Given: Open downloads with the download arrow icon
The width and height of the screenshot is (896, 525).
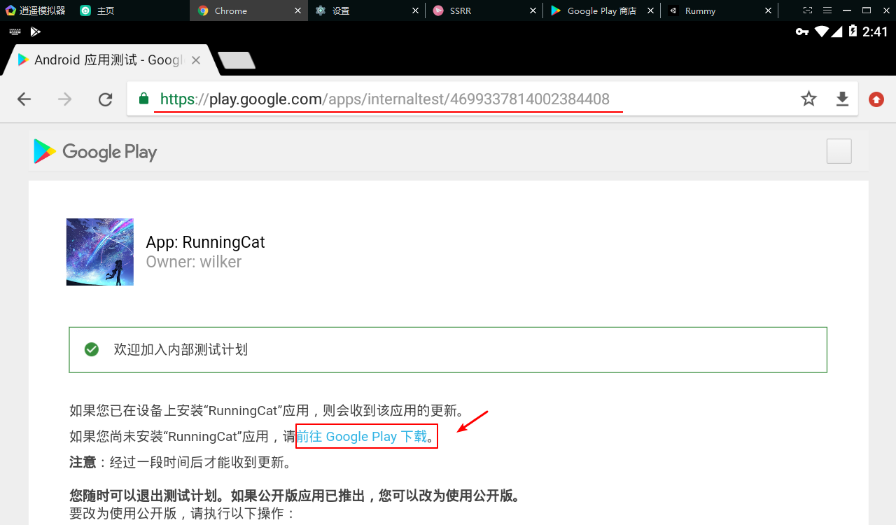Looking at the screenshot, I should click(842, 99).
